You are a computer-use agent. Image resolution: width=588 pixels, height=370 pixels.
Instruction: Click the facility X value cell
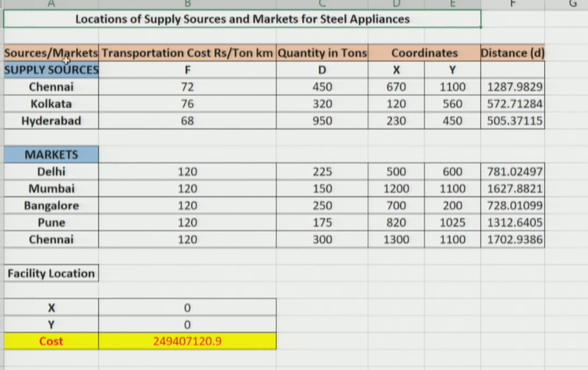click(187, 308)
